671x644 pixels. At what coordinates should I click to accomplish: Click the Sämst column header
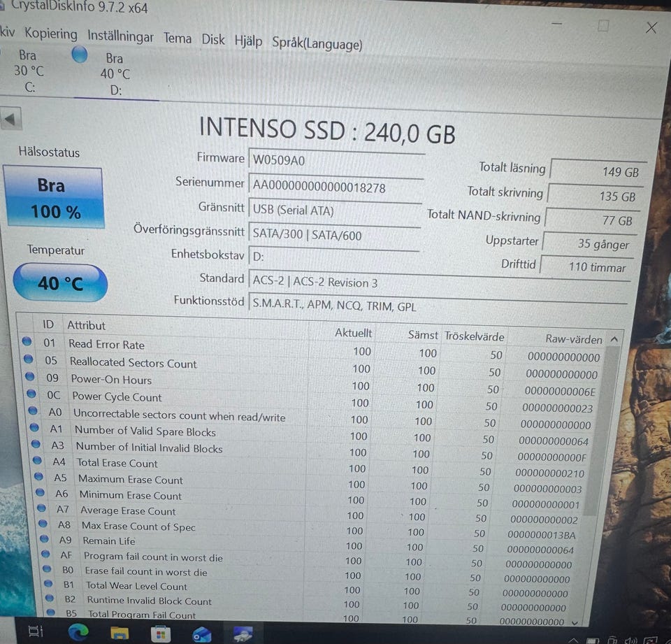tap(423, 335)
